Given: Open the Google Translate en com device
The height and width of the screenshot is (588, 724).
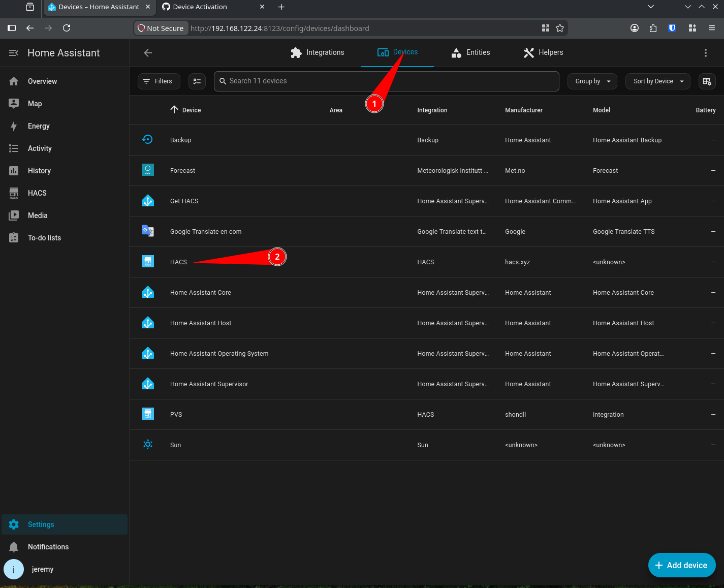Looking at the screenshot, I should point(206,232).
